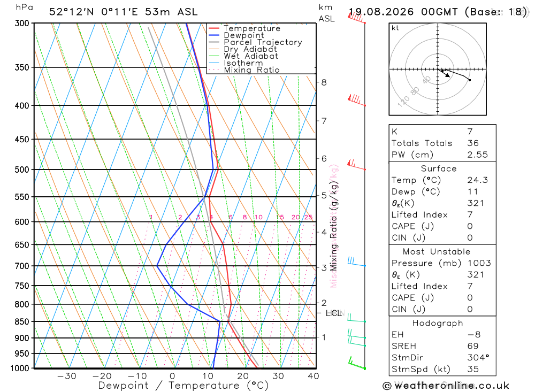This screenshot has height=392, width=535.
Task: Click the 'km ASL' altitude unit label
Action: click(x=326, y=13)
